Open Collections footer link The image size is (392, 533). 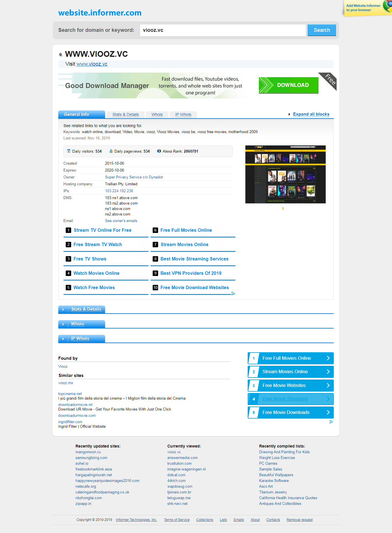[x=205, y=520]
